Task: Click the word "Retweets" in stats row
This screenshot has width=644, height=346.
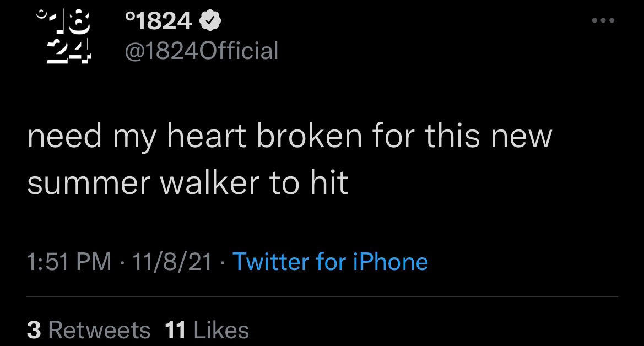Action: pos(99,330)
